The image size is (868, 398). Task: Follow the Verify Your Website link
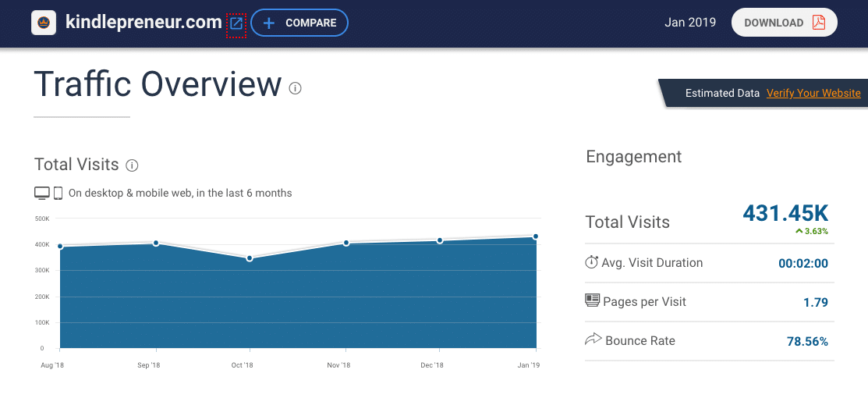click(813, 93)
